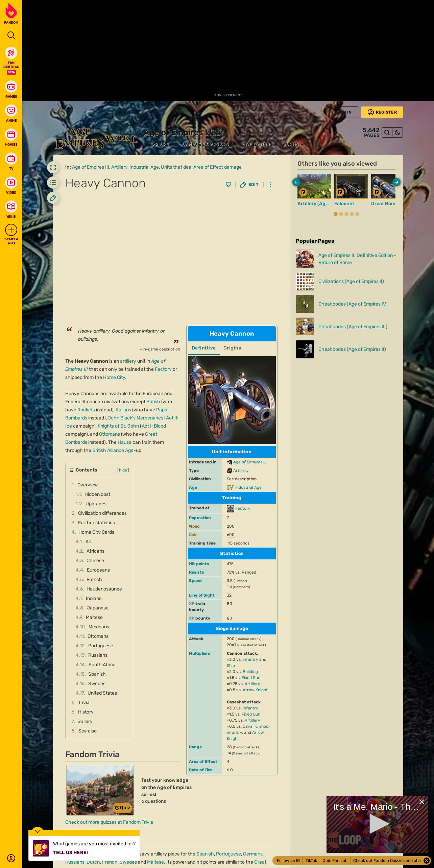Select the last carousel pagination dot

[x=357, y=214]
